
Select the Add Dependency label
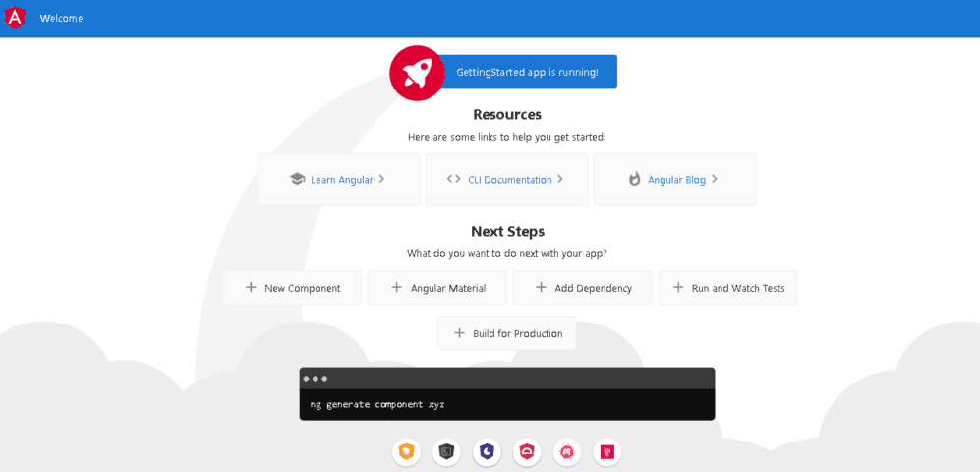pyautogui.click(x=593, y=288)
